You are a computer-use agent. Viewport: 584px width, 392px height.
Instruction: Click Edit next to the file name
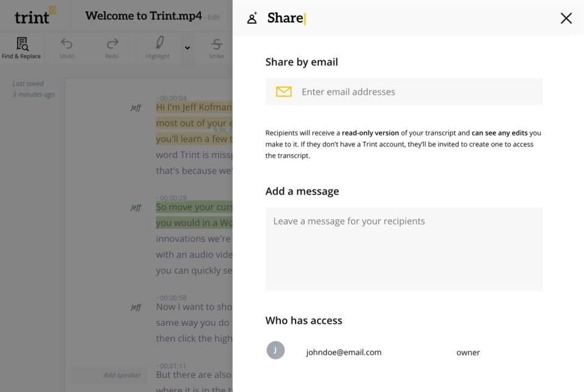(x=214, y=18)
